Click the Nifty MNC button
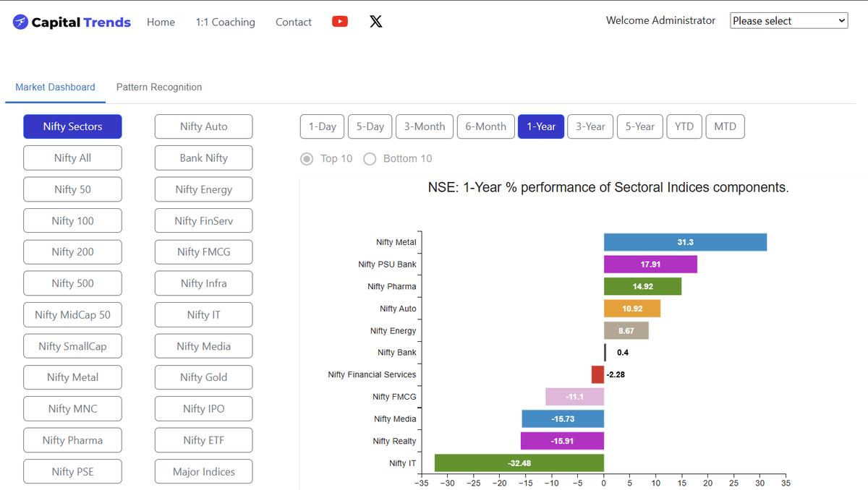 point(72,408)
